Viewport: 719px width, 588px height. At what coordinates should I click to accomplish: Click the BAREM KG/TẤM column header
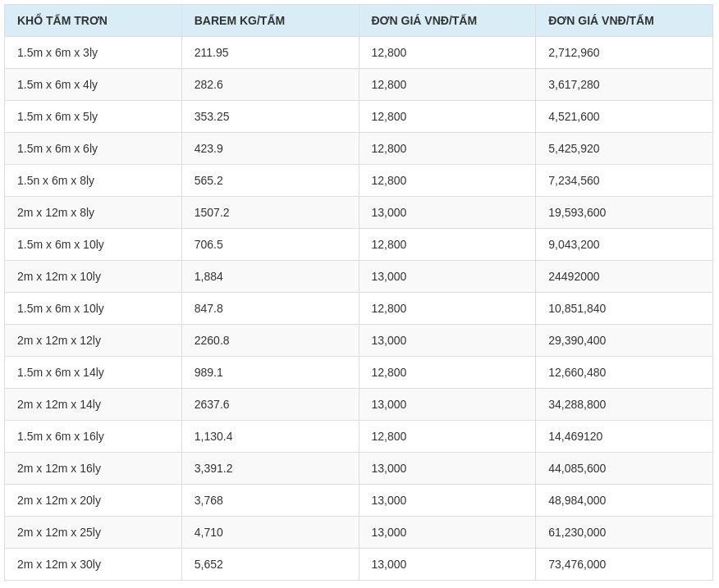tap(239, 21)
